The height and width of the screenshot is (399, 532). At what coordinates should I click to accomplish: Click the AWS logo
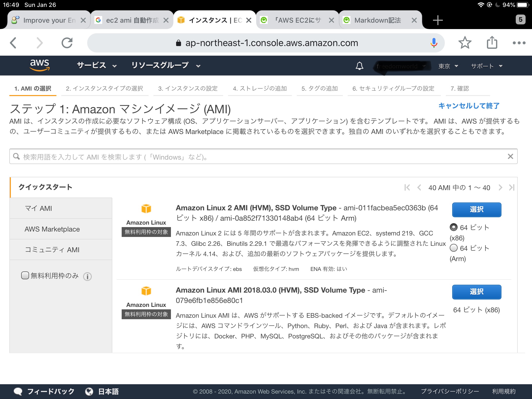point(39,65)
